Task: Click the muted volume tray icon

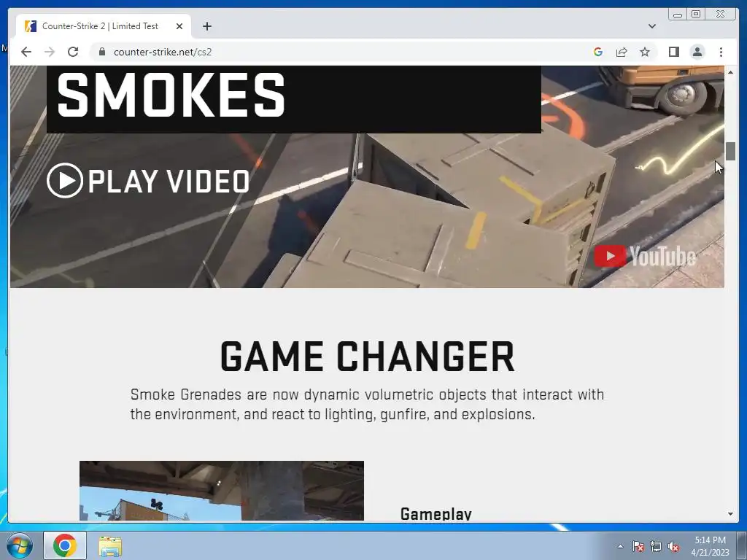Action: [x=673, y=546]
